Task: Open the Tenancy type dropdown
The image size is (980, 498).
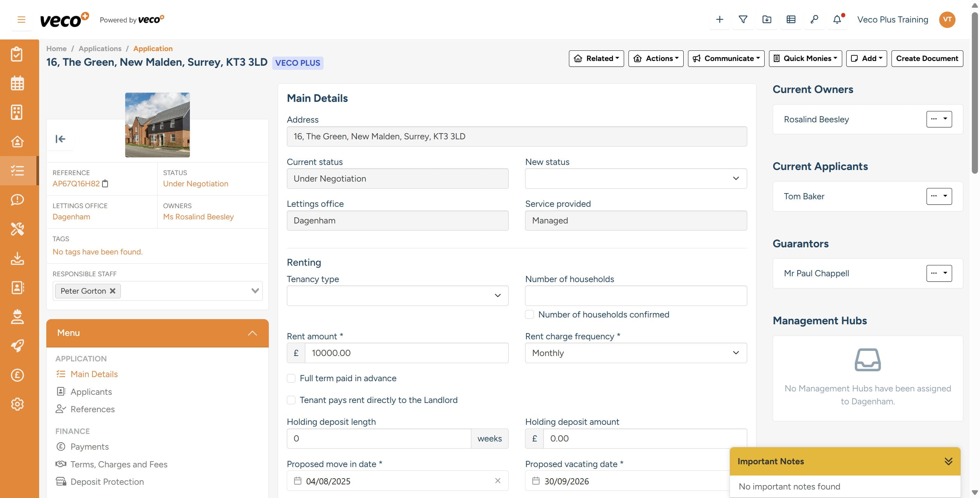Action: [x=397, y=295]
